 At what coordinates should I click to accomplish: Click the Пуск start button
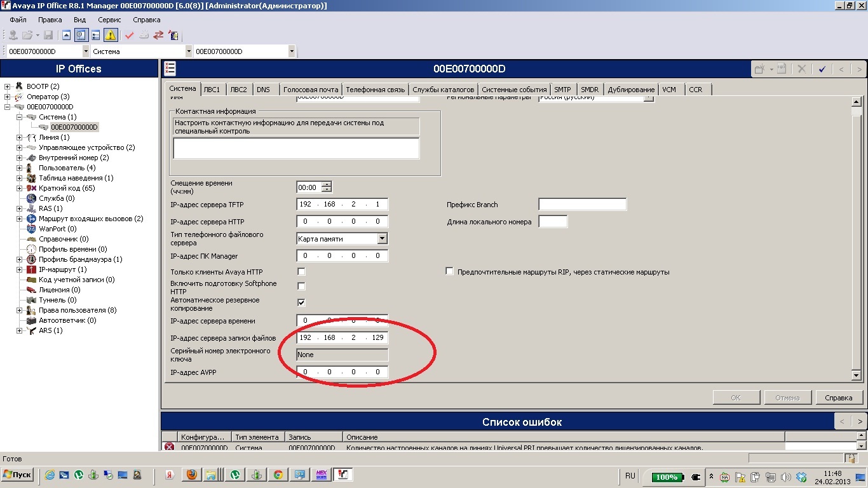[18, 475]
